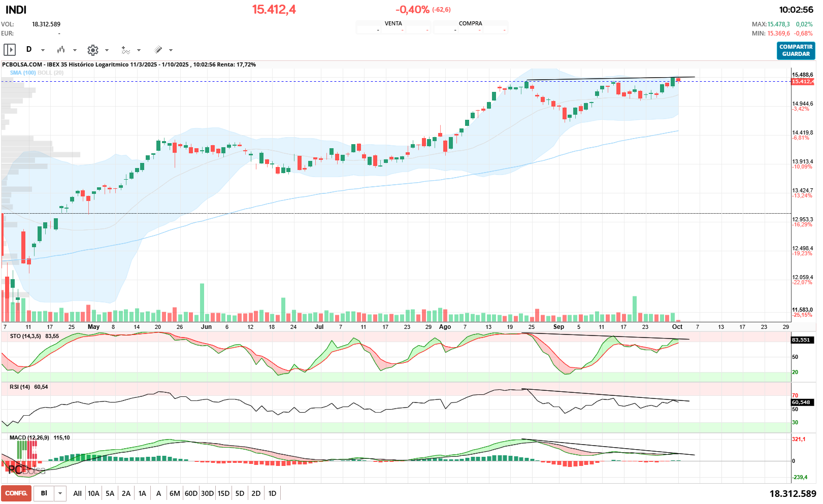
Task: Select the drawing pencil tool icon
Action: pos(158,50)
